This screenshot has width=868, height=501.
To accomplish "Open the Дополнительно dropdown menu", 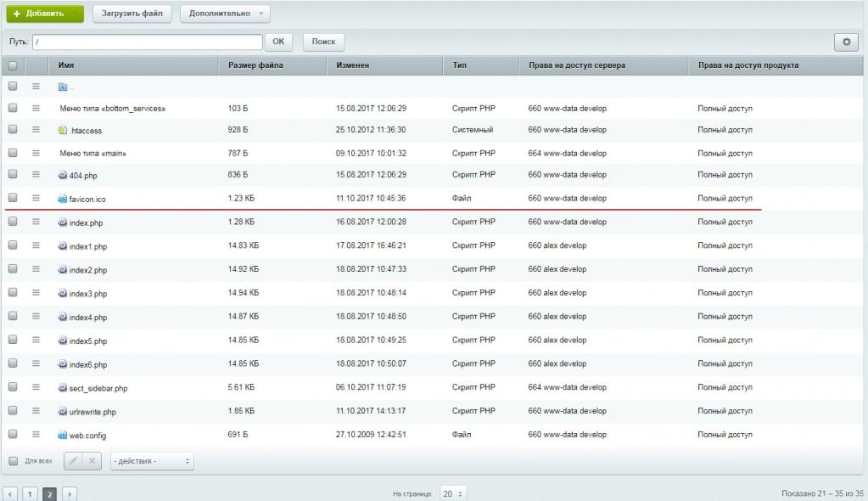I will tap(225, 14).
